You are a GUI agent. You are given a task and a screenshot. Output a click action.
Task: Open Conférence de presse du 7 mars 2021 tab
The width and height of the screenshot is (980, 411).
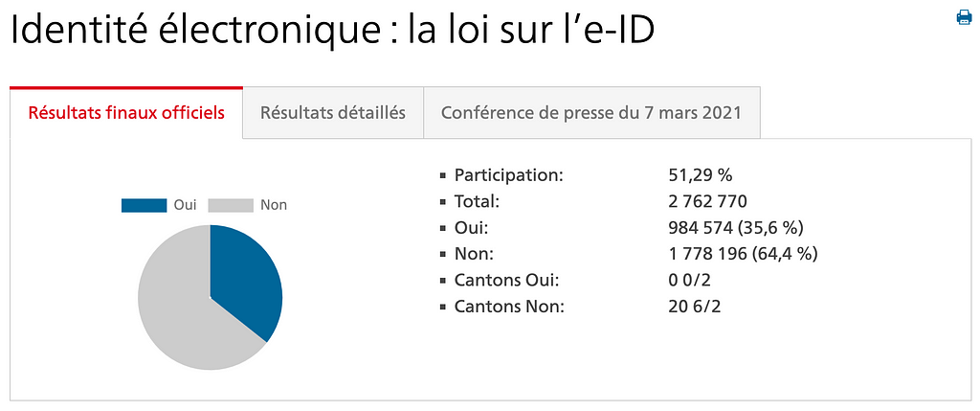(x=591, y=113)
